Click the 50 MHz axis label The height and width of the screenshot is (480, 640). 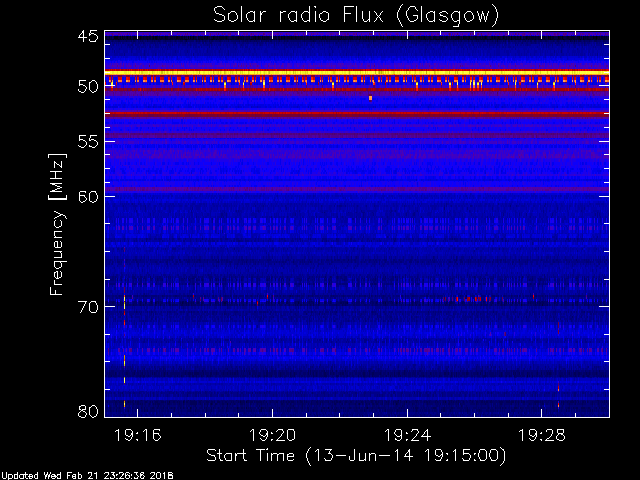pyautogui.click(x=88, y=87)
